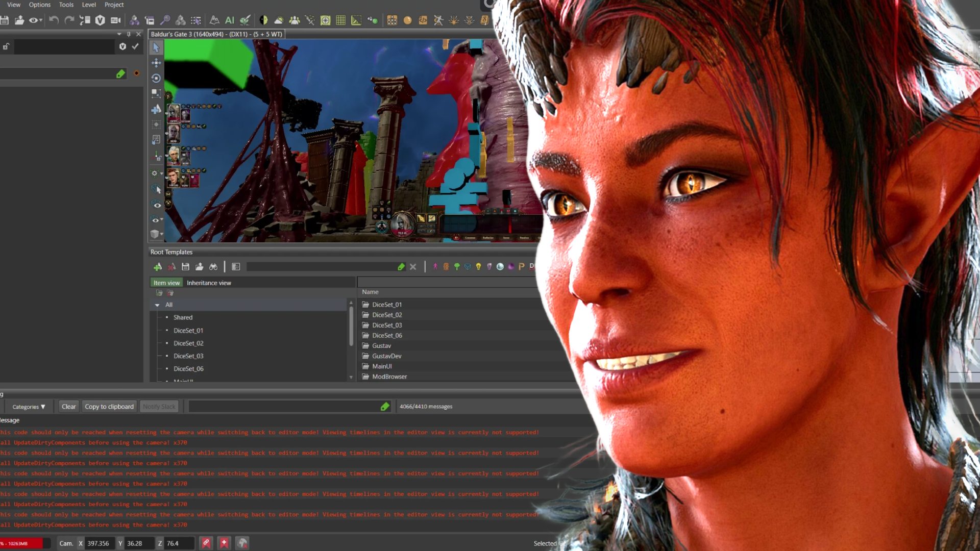The height and width of the screenshot is (551, 980).
Task: Toggle the green tree filter icon
Action: coord(457,266)
